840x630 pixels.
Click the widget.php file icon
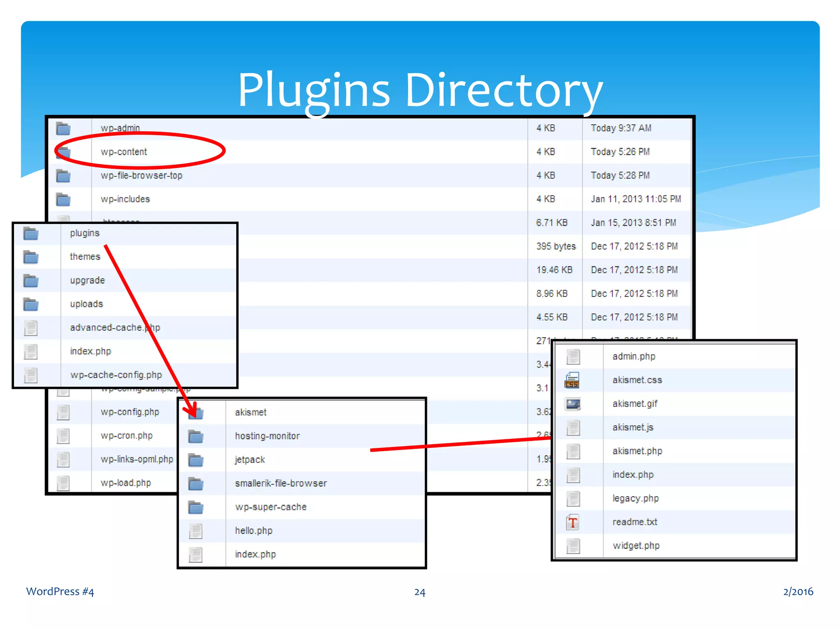pos(573,546)
